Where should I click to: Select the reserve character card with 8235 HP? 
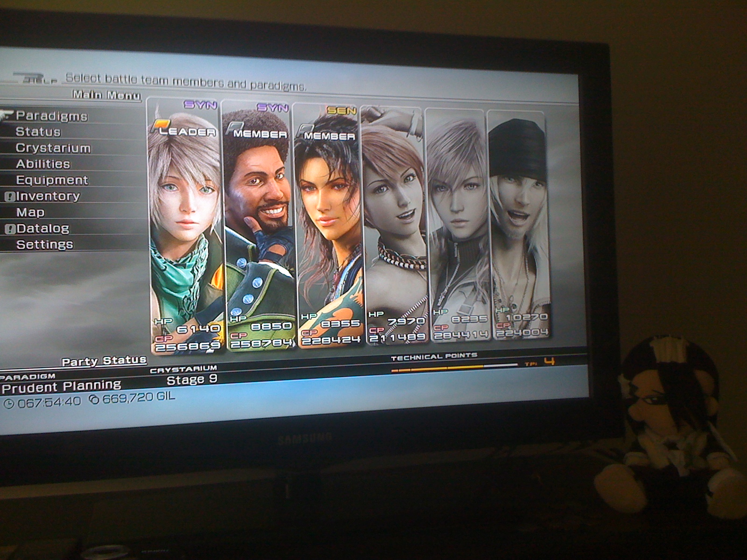click(458, 225)
